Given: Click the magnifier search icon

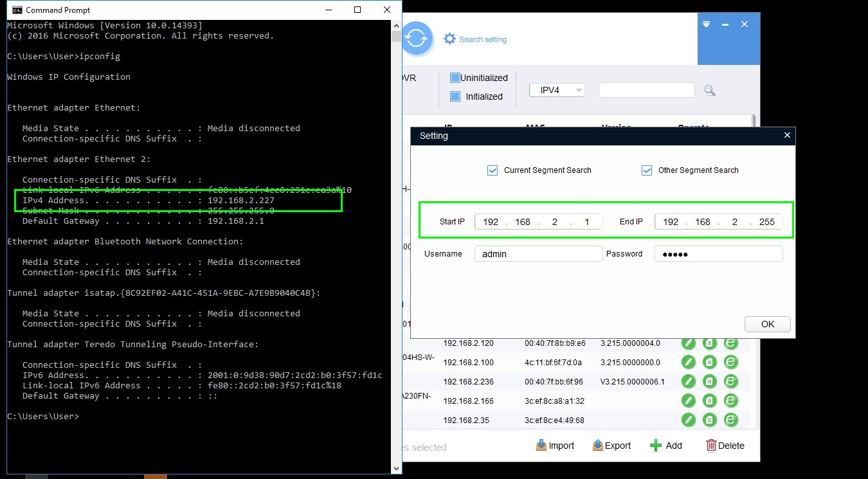Looking at the screenshot, I should [710, 91].
